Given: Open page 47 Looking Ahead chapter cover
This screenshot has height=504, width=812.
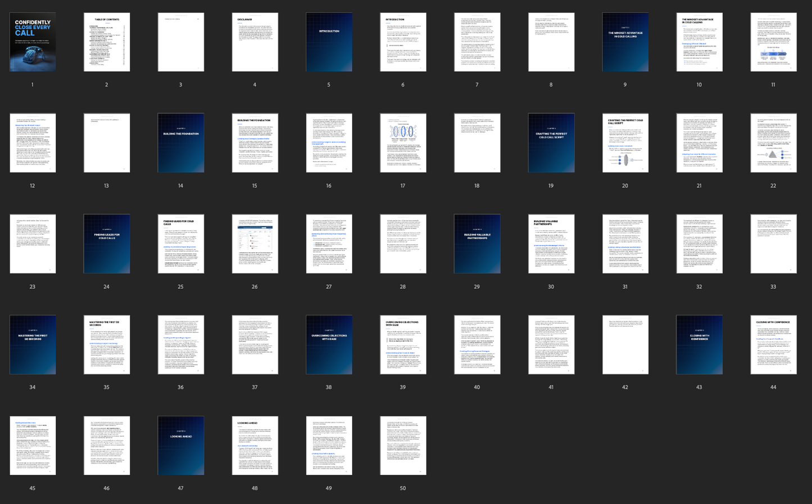Looking at the screenshot, I should pos(180,446).
